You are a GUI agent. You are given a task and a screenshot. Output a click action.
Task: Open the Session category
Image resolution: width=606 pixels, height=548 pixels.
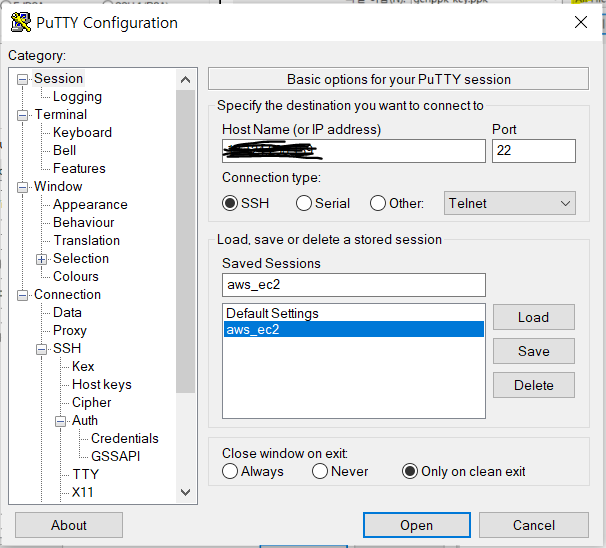[58, 78]
